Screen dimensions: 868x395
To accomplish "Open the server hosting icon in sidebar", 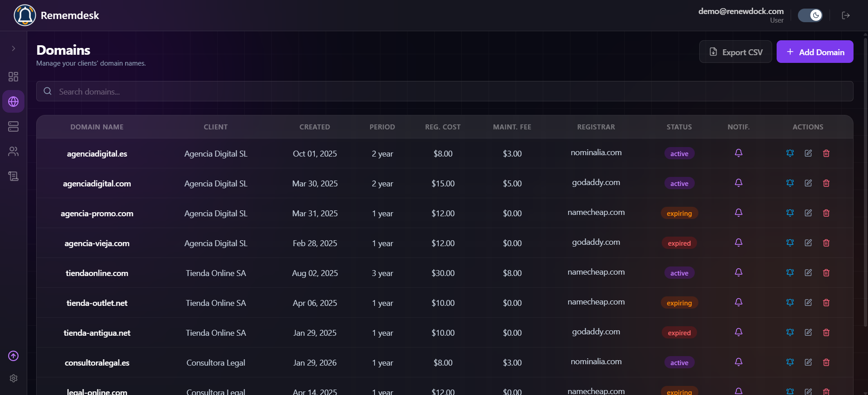I will point(14,126).
